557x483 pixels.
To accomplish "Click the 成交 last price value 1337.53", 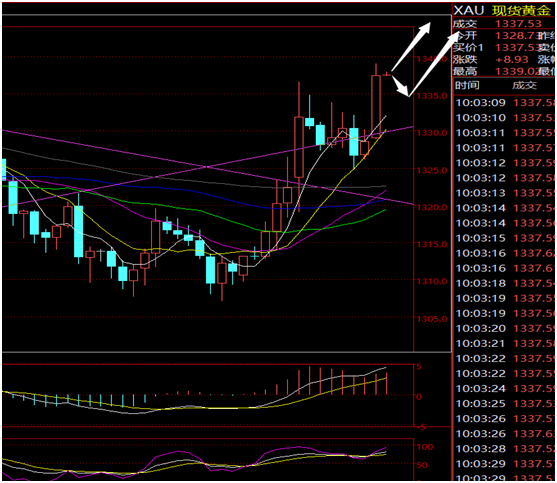I will pos(518,24).
